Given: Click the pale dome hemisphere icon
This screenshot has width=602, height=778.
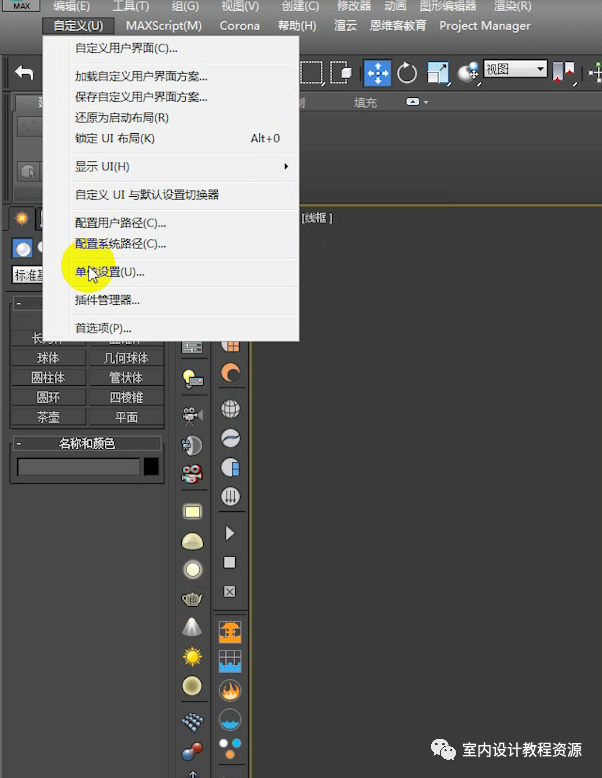Looking at the screenshot, I should pos(193,541).
